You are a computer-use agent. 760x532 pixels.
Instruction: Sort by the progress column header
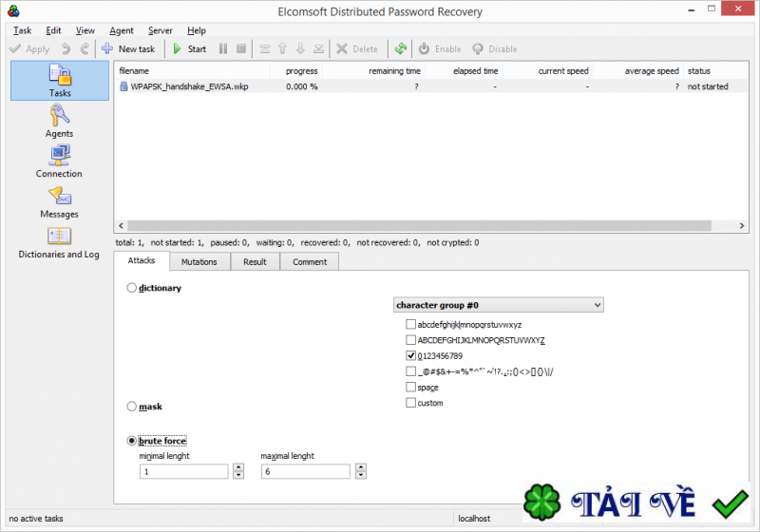296,71
